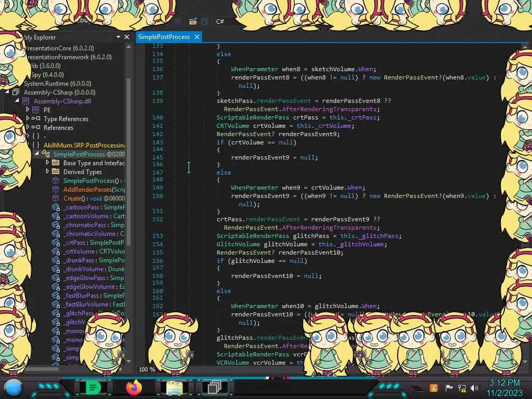Click the Start orb button
The height and width of the screenshot is (399, 532).
pyautogui.click(x=14, y=388)
